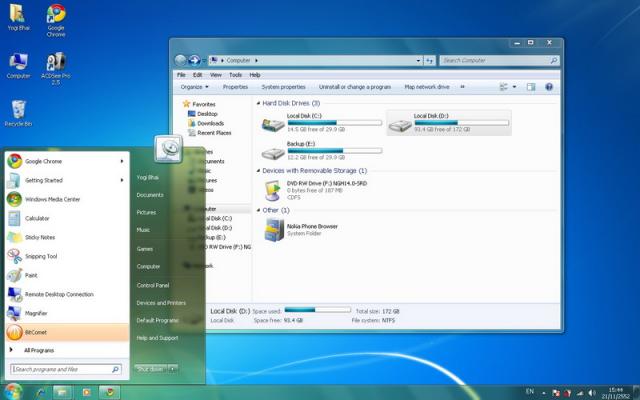Open the Edit menu
Image resolution: width=640 pixels, height=400 pixels.
198,75
